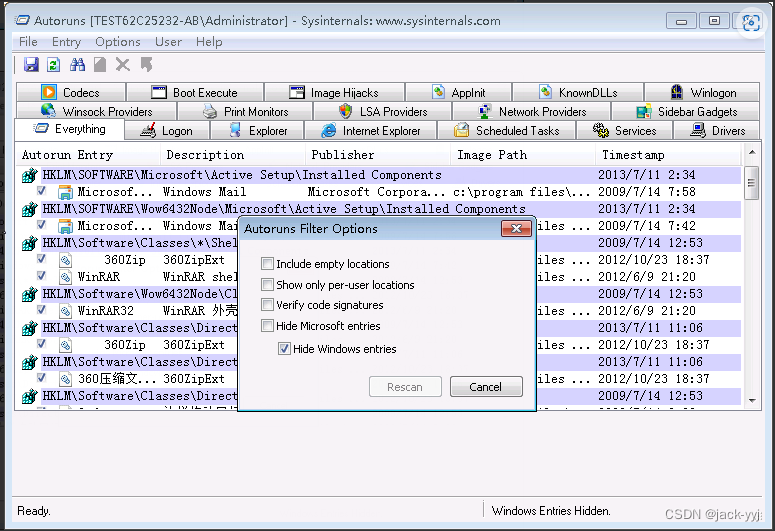This screenshot has width=775, height=531.
Task: Click the Save toolbar icon
Action: [x=31, y=65]
